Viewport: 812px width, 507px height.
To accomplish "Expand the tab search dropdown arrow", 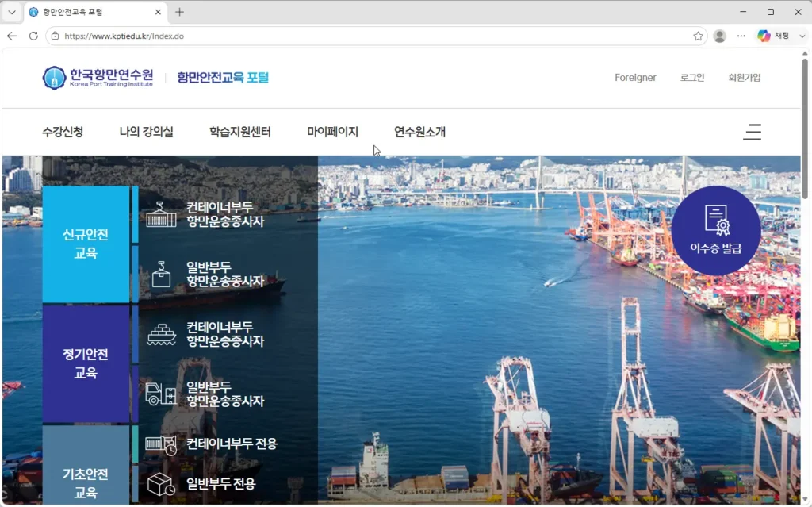I will coord(11,12).
